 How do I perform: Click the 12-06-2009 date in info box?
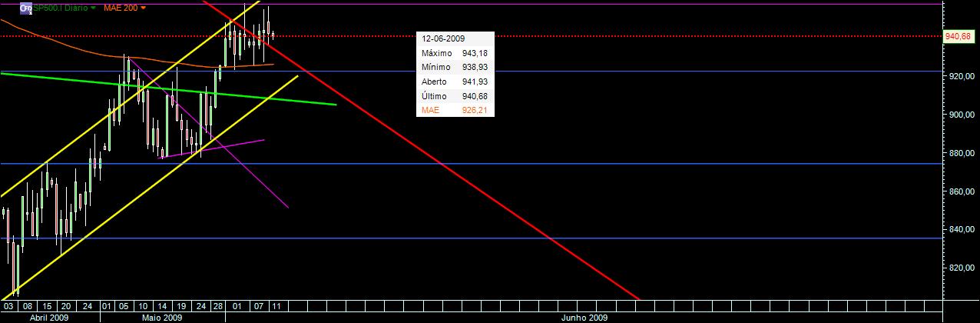coord(443,38)
